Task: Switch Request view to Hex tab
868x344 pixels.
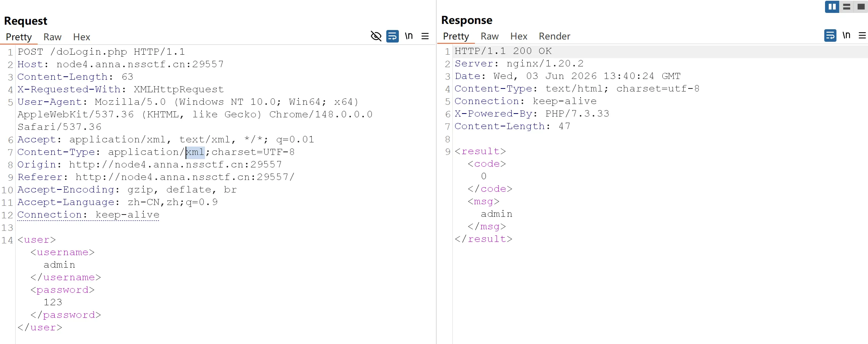Action: 81,37
